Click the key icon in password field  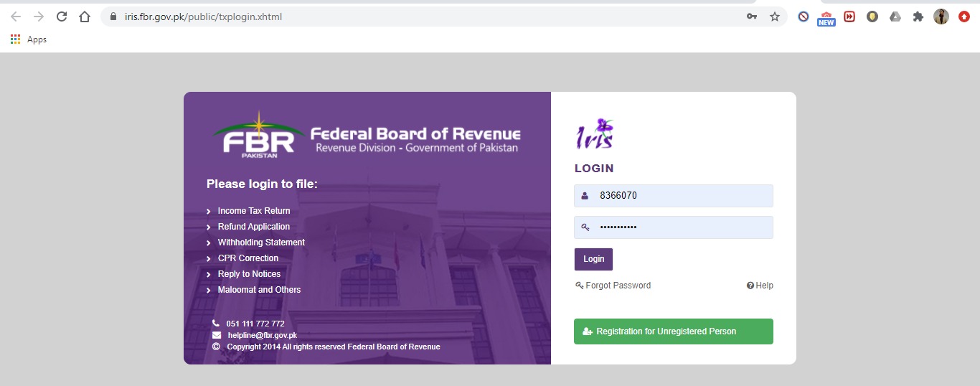pos(585,227)
